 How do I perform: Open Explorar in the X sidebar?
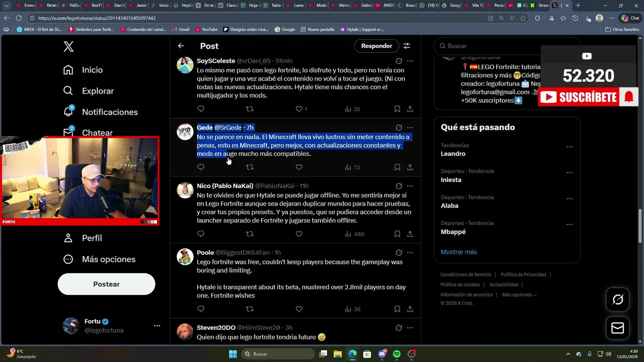(89, 91)
